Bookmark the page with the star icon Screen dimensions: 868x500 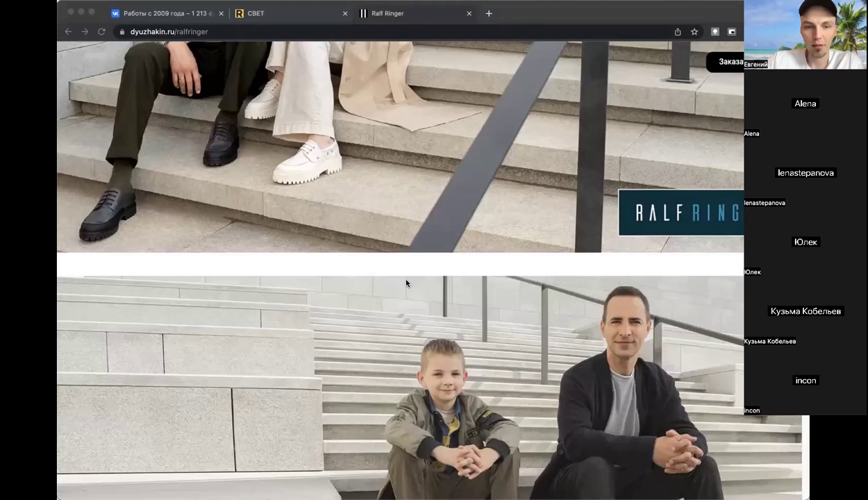tap(694, 32)
